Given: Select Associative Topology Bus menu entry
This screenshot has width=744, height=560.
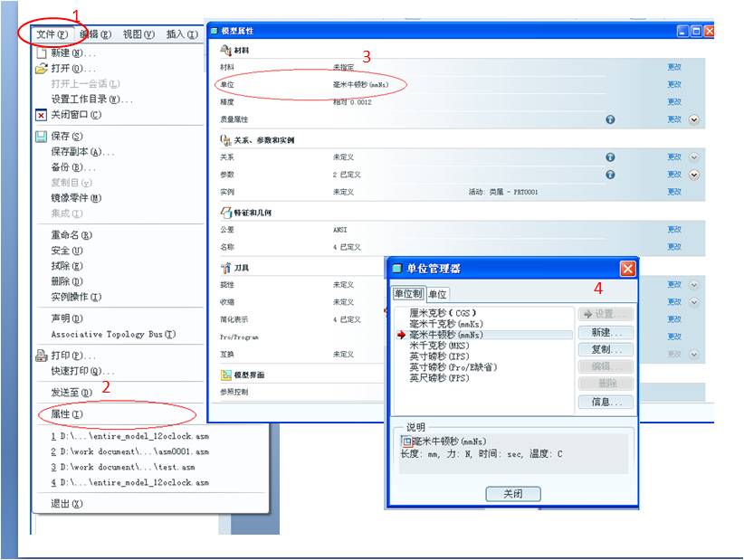Looking at the screenshot, I should 113,335.
